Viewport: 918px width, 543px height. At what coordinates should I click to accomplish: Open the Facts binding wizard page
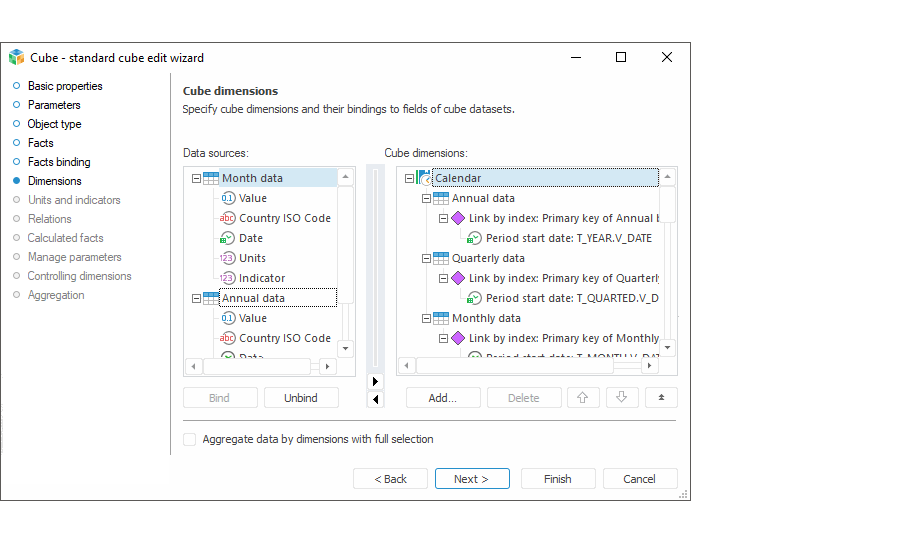pos(59,162)
